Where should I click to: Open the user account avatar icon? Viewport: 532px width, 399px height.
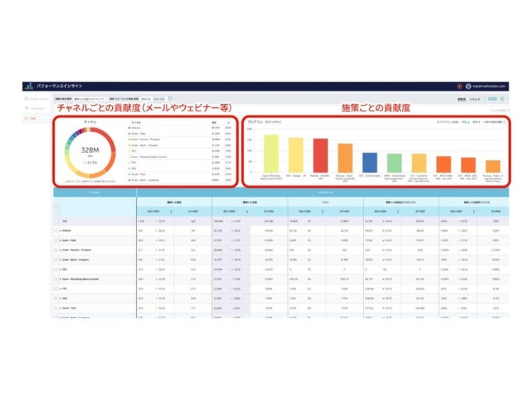click(x=468, y=86)
